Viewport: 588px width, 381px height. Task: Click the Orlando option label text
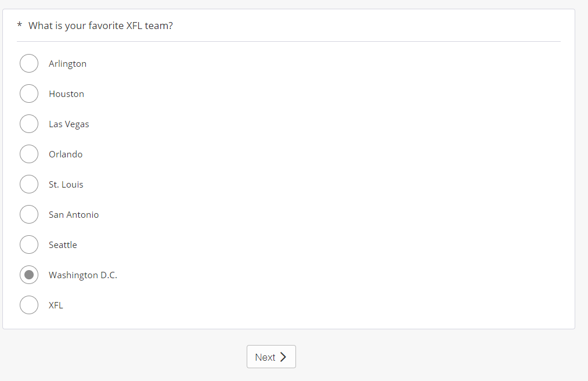click(66, 154)
